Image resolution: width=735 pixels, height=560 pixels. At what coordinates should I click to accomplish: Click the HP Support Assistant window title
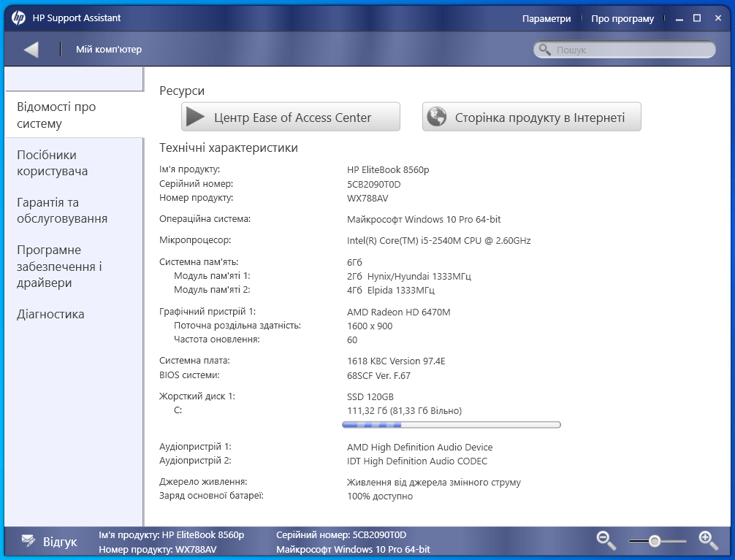77,18
